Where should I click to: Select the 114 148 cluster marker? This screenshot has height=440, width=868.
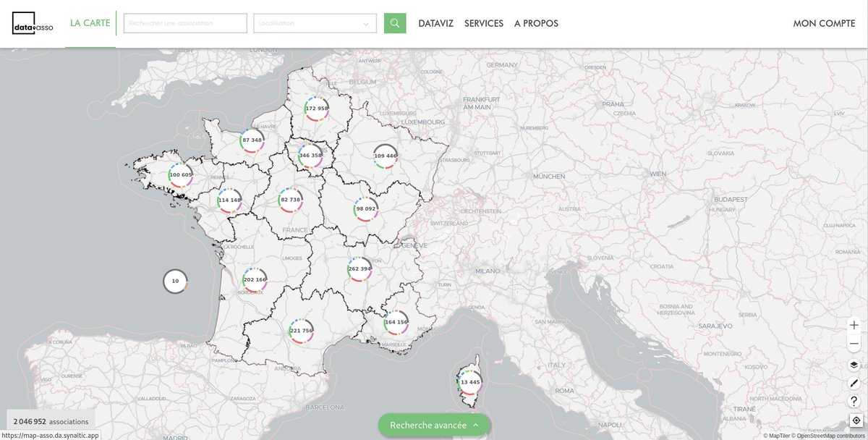229,200
